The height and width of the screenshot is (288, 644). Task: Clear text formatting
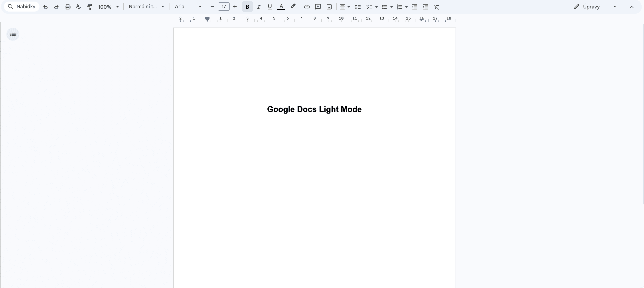pyautogui.click(x=437, y=7)
